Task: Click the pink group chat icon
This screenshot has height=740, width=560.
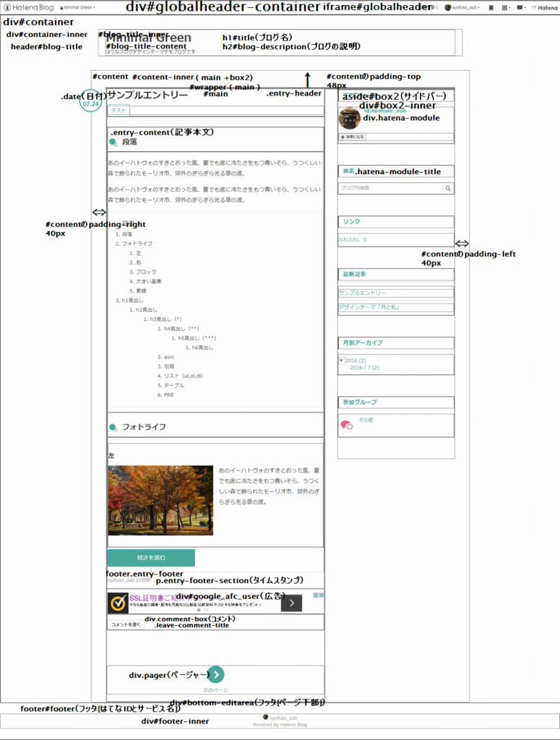Action: point(347,425)
